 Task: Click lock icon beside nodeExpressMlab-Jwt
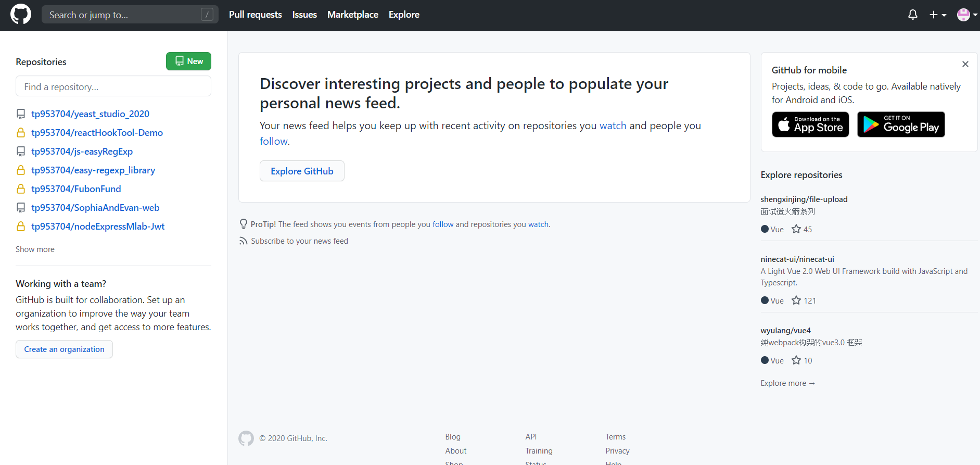tap(21, 226)
